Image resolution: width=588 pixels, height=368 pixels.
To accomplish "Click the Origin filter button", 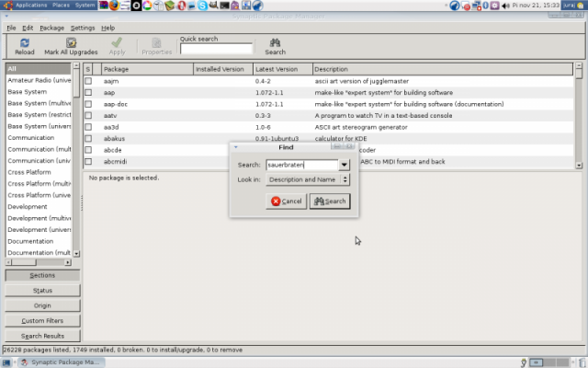I will click(42, 305).
